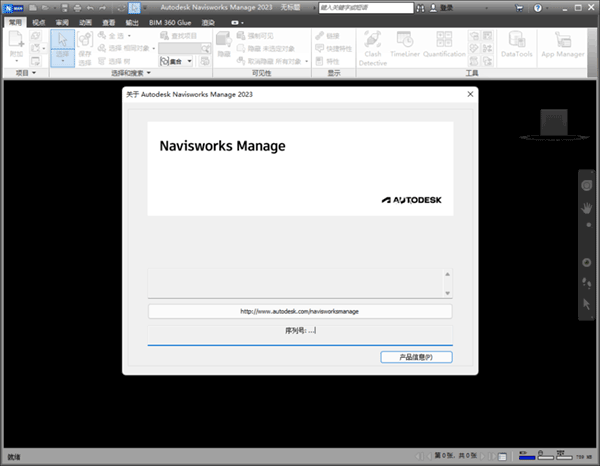Switch to the View (查看) tab
The image size is (600, 466).
[109, 23]
